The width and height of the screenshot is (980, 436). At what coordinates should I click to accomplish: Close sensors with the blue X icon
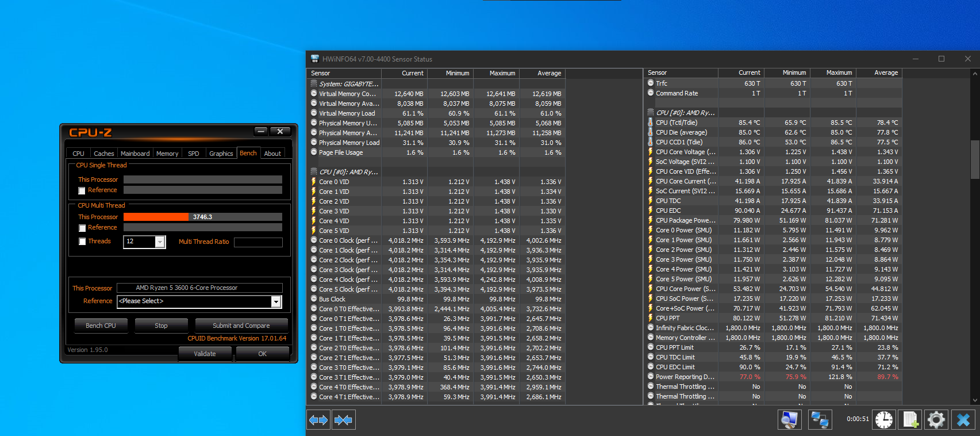click(x=963, y=420)
